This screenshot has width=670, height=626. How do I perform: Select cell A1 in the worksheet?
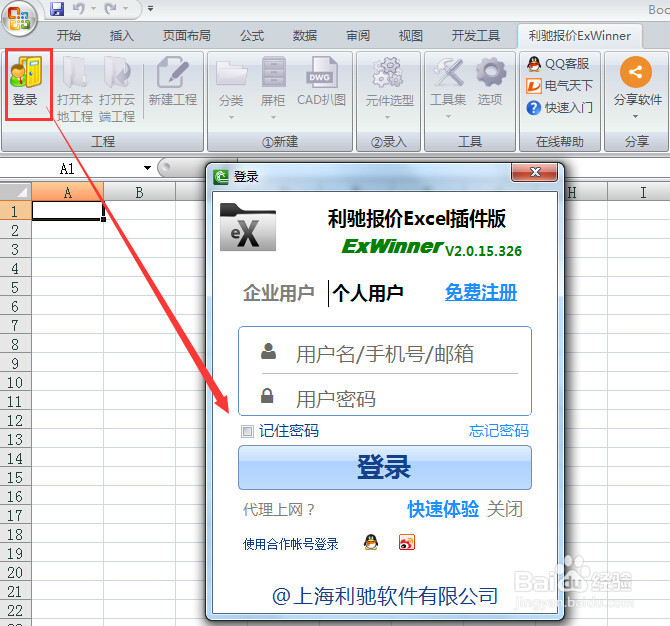point(68,211)
